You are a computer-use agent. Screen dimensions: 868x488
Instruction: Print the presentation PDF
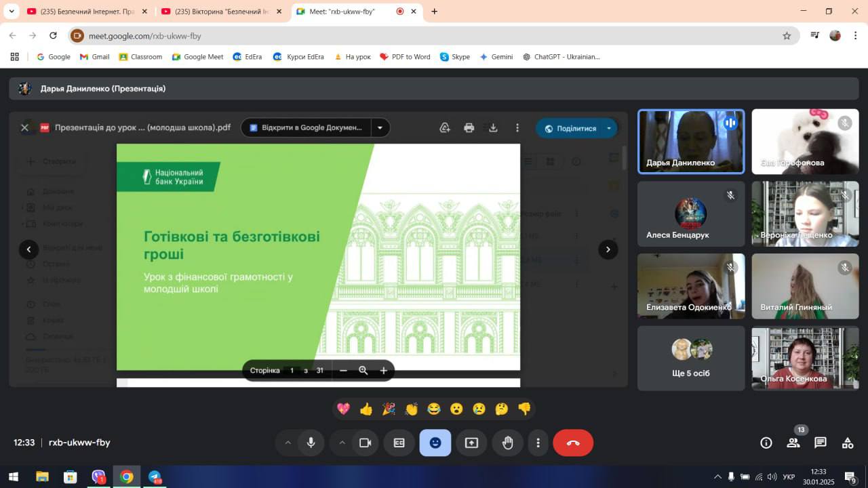(469, 127)
